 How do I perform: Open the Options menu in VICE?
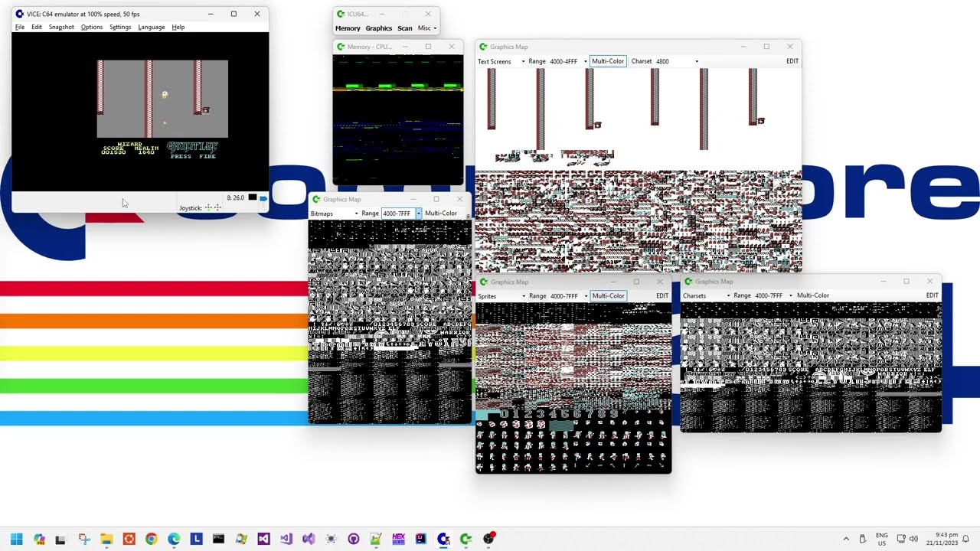[x=92, y=27]
